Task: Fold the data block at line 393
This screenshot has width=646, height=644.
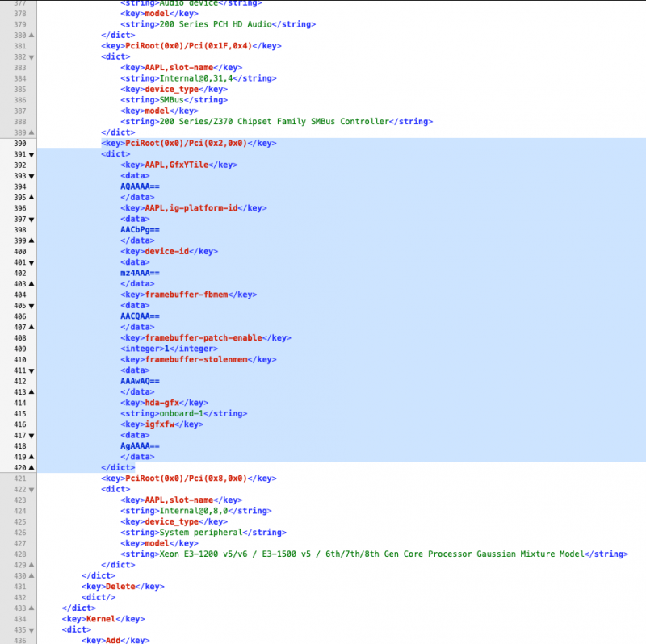Action: (x=31, y=176)
